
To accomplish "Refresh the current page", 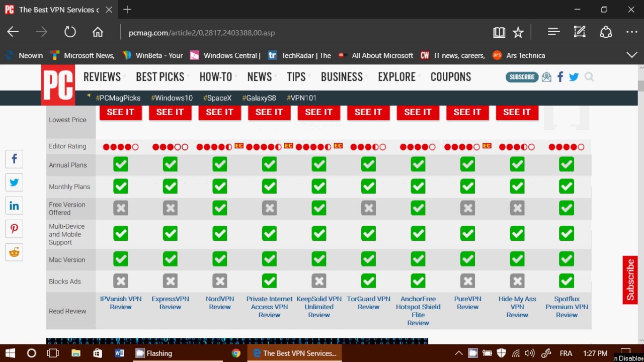I will point(70,32).
